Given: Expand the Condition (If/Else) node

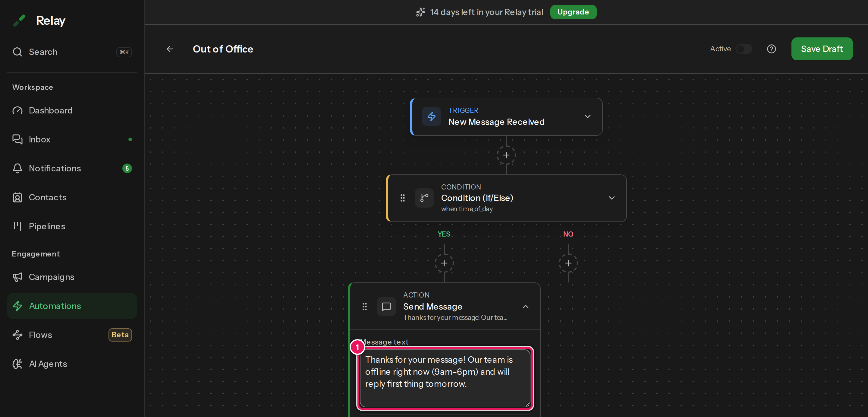Looking at the screenshot, I should click(x=612, y=198).
